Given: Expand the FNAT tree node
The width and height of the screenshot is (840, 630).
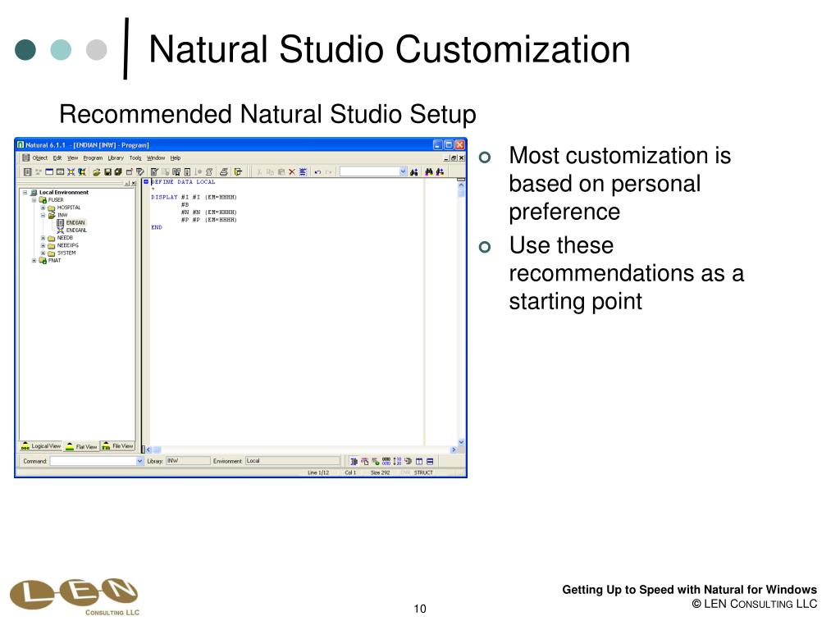Looking at the screenshot, I should click(x=34, y=261).
